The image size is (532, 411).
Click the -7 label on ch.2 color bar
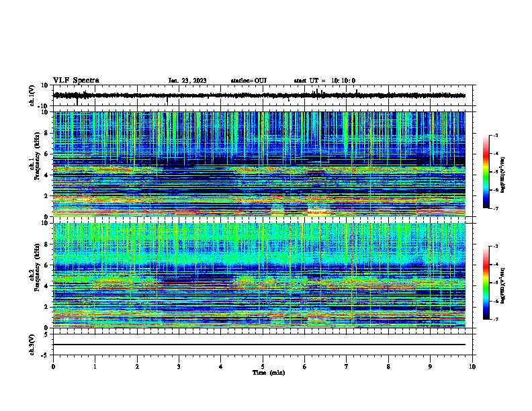click(x=495, y=320)
